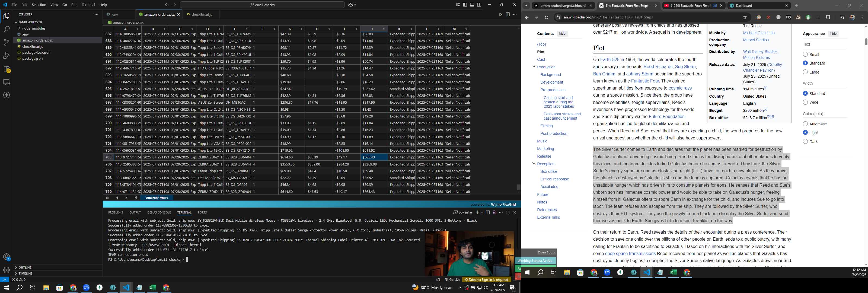Open the Run and Debug view in VS Code

7,56
